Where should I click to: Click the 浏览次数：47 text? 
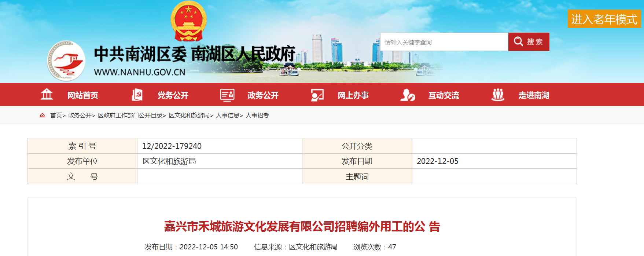click(375, 247)
